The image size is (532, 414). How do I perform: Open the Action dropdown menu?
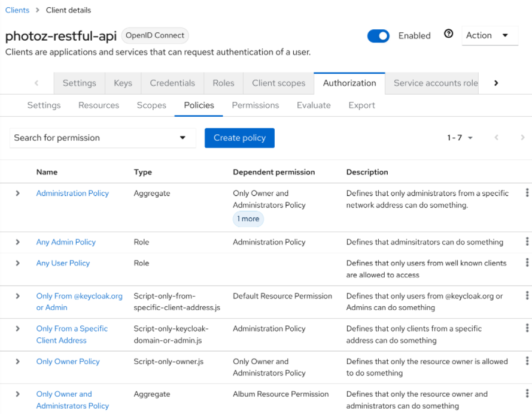coord(489,35)
